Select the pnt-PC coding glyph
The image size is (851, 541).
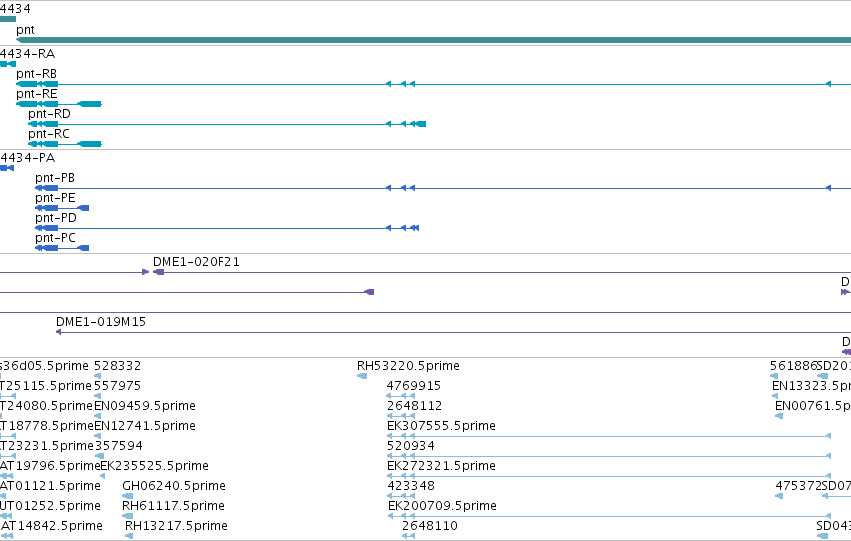coord(62,248)
